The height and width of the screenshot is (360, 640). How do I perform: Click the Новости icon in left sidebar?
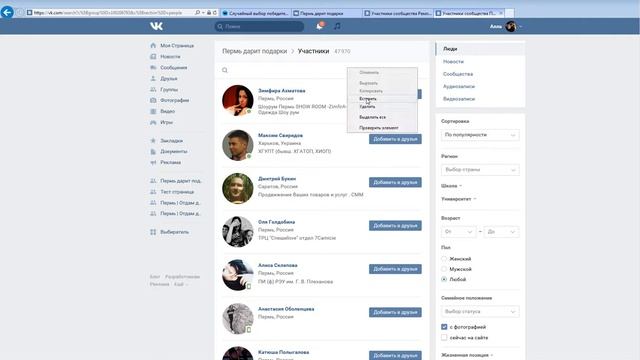tap(153, 56)
